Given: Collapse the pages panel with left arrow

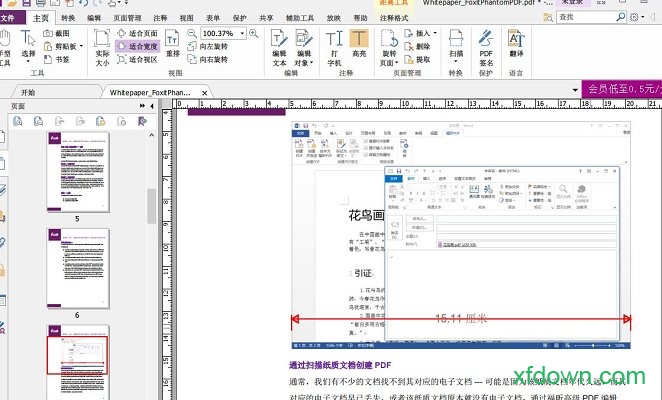Looking at the screenshot, I should coord(152,106).
